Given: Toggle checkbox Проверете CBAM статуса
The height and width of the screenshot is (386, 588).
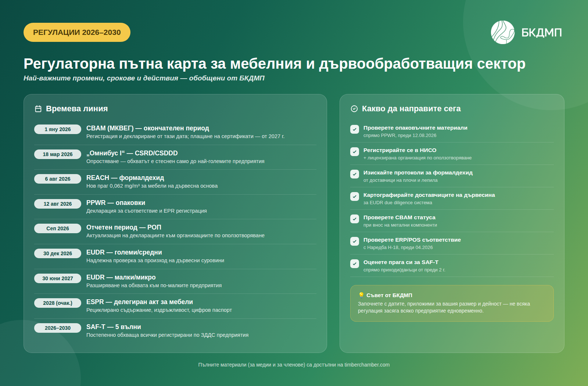Looking at the screenshot, I should (355, 219).
